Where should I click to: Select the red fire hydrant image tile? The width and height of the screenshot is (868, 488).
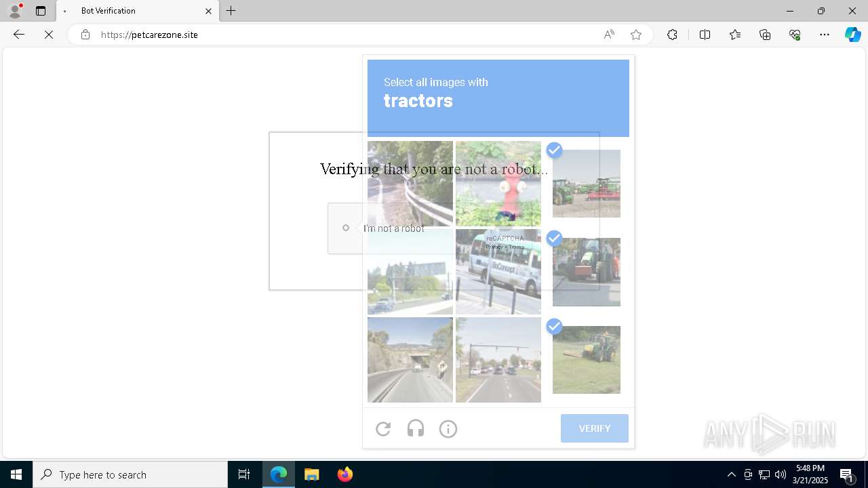point(498,184)
